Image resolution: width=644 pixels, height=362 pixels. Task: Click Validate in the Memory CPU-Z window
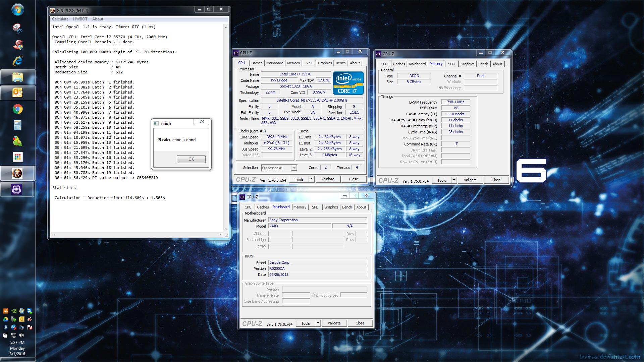[x=470, y=180]
